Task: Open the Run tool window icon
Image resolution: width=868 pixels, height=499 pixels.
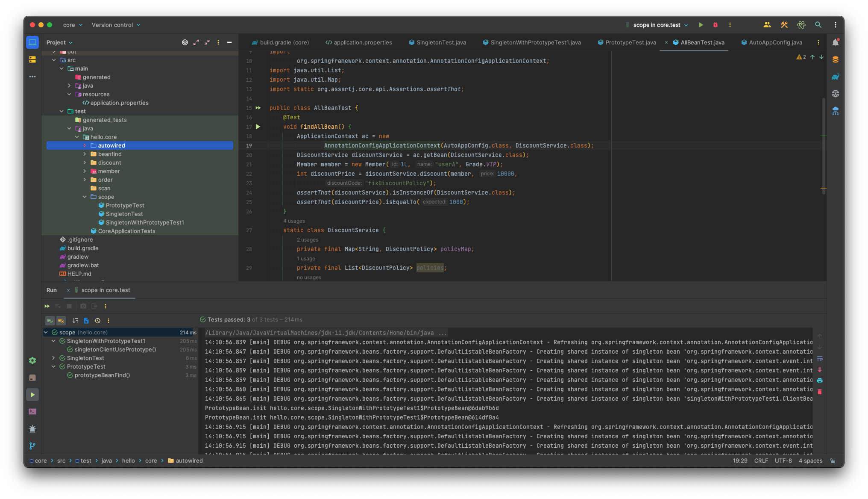Action: (x=32, y=395)
